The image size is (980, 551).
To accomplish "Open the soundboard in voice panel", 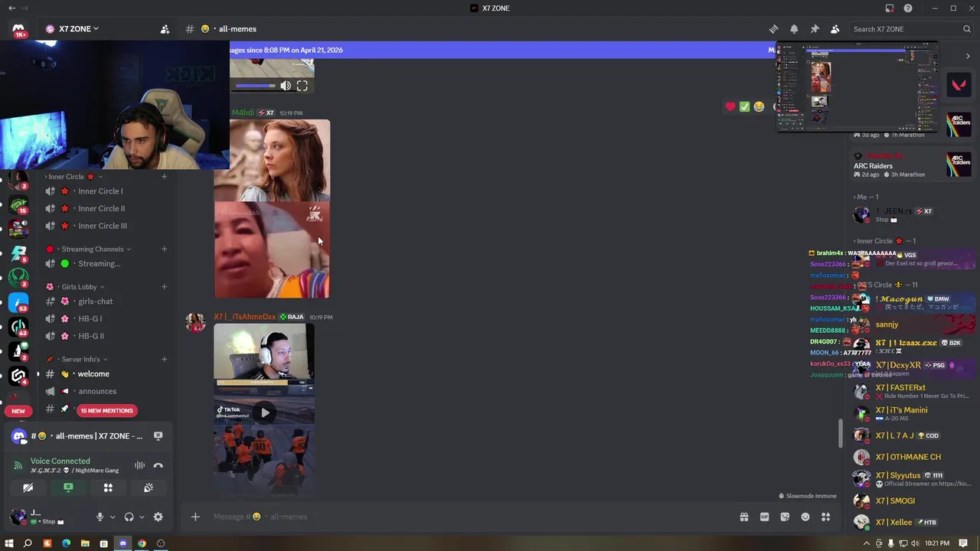I will (x=149, y=487).
